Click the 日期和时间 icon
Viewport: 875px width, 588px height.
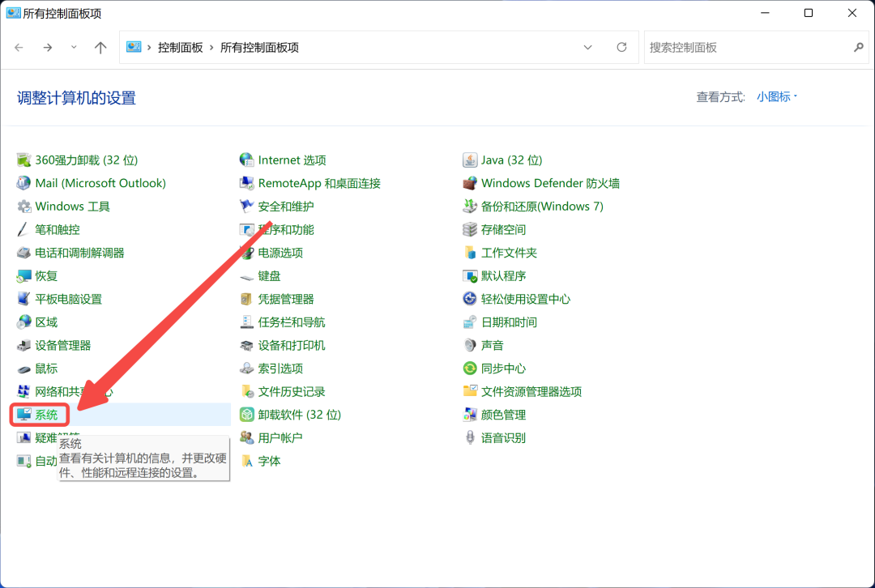[x=470, y=322]
